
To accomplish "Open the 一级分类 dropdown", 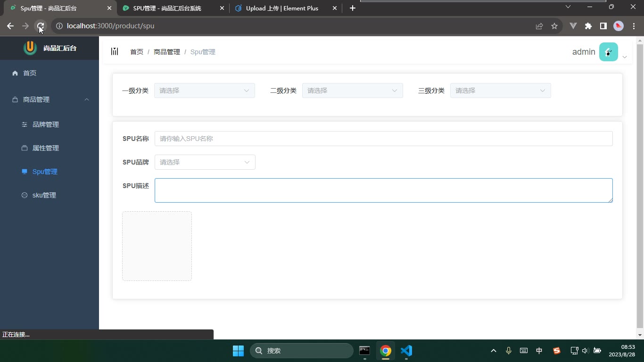I will pyautogui.click(x=205, y=90).
